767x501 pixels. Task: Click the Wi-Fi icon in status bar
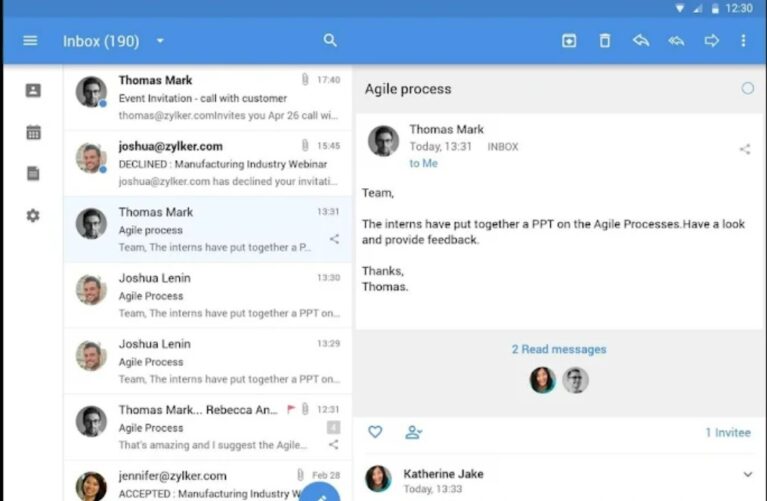(680, 8)
